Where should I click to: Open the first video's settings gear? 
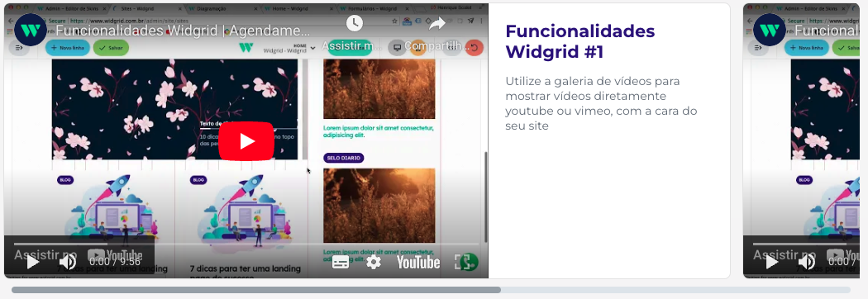[374, 262]
